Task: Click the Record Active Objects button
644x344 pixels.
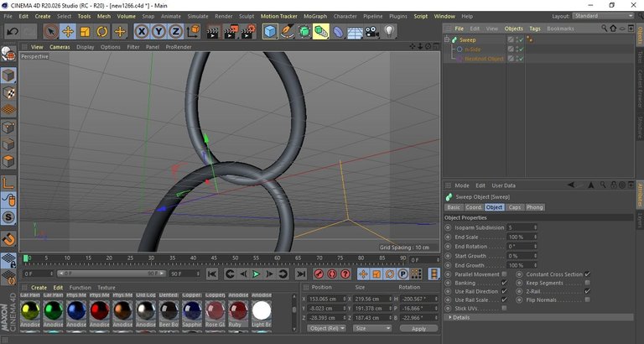Action: [319, 274]
